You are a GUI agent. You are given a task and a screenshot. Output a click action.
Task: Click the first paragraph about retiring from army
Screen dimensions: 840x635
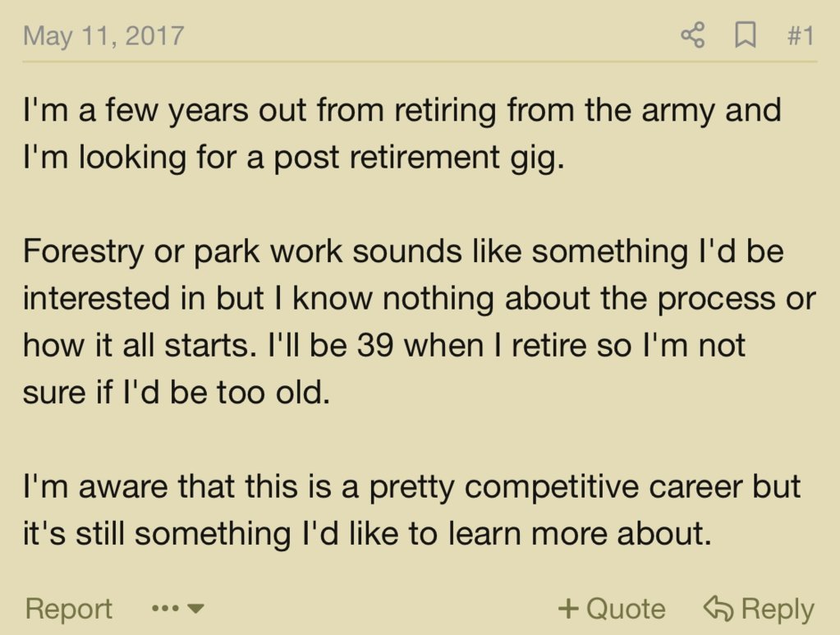[402, 133]
